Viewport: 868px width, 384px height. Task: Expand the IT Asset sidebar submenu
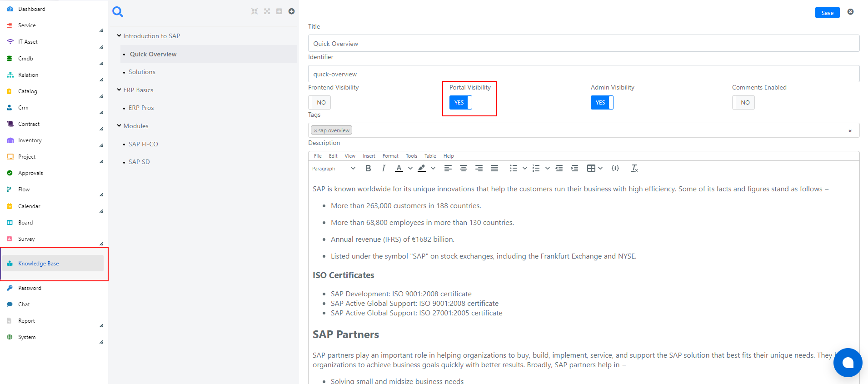101,47
